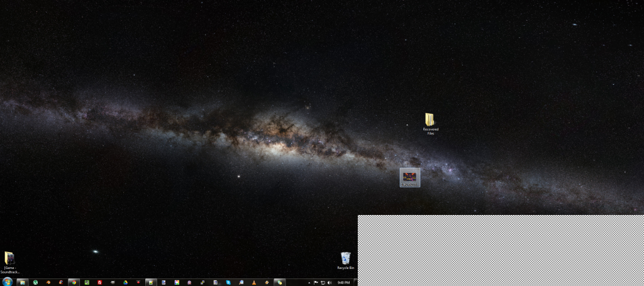Open the green round icon in the taskbar
The height and width of the screenshot is (286, 644).
point(35,282)
